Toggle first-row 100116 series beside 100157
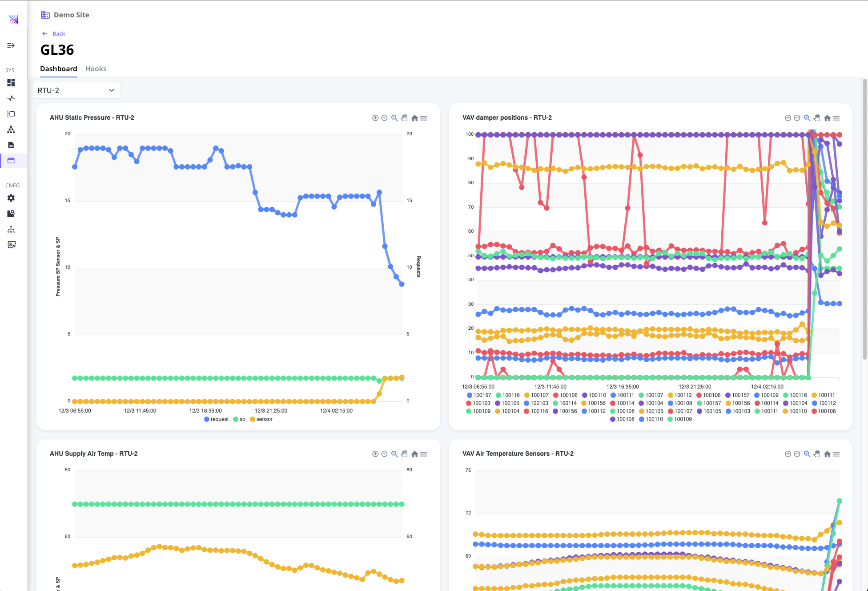This screenshot has width=868, height=591. pyautogui.click(x=508, y=395)
